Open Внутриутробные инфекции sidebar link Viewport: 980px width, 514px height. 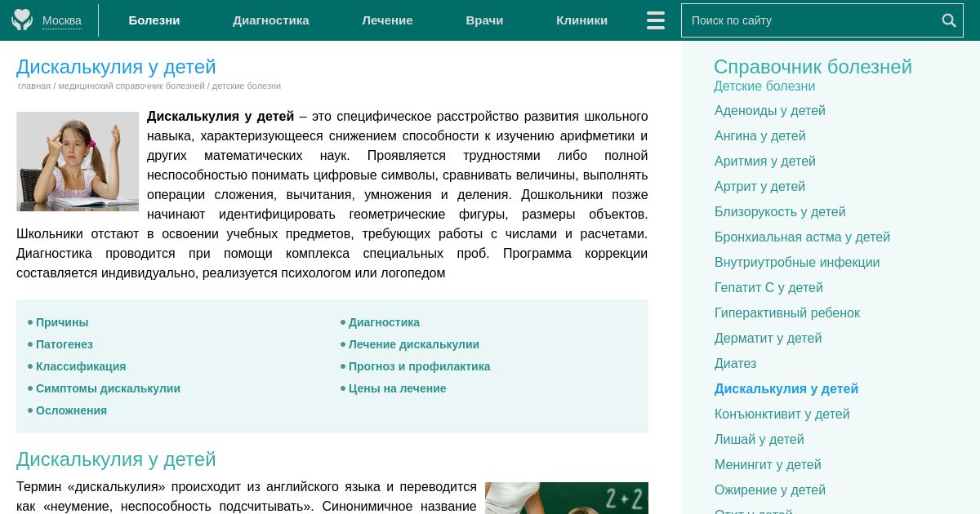tap(797, 262)
